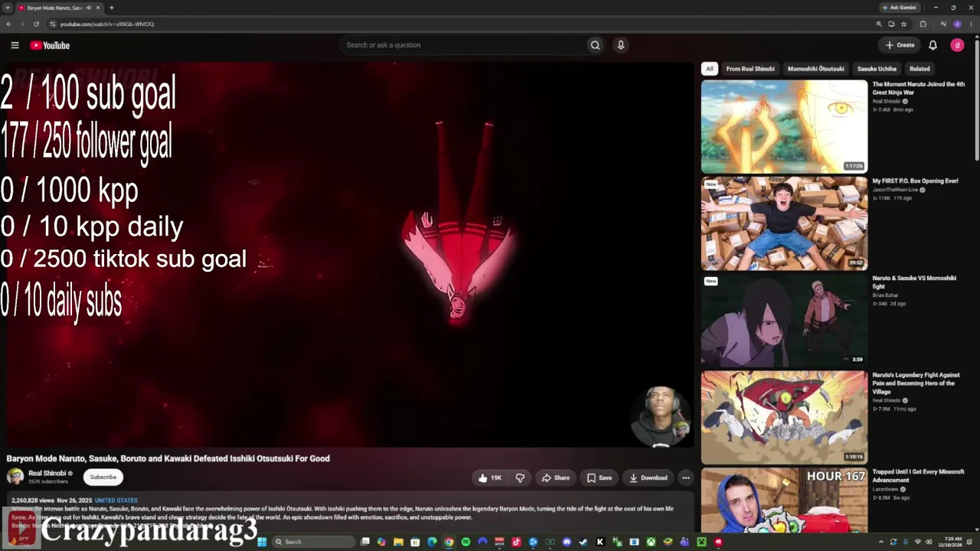This screenshot has height=551, width=980.
Task: Open the YouTube hamburger guide menu
Action: [x=15, y=45]
